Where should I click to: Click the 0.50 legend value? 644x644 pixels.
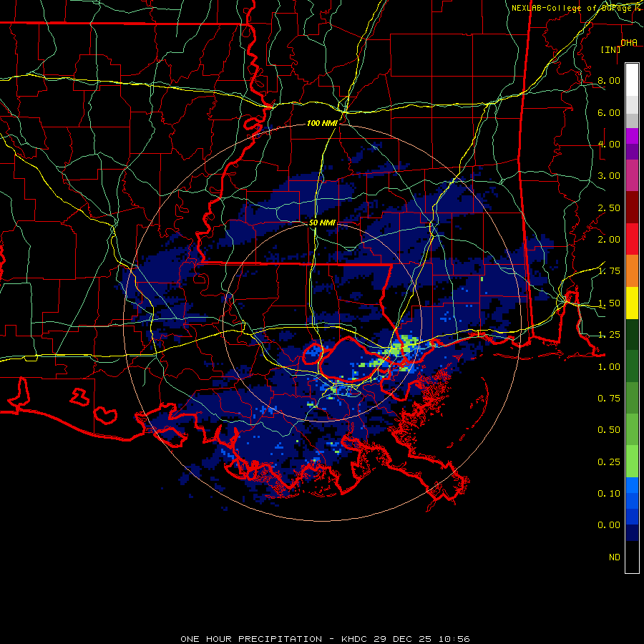[609, 430]
